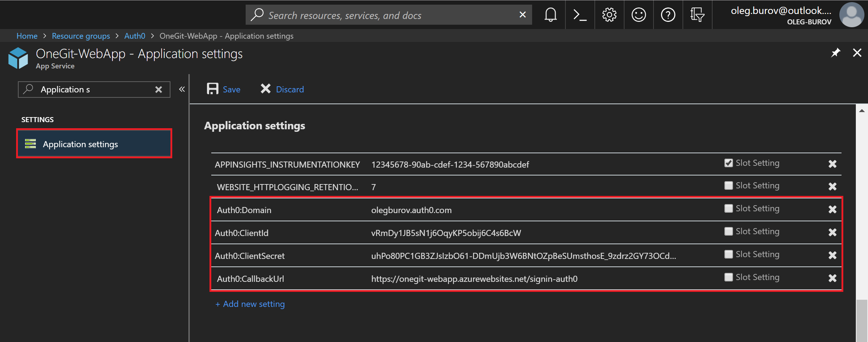Image resolution: width=868 pixels, height=342 pixels.
Task: Open directory and subscription filter icon
Action: click(697, 15)
